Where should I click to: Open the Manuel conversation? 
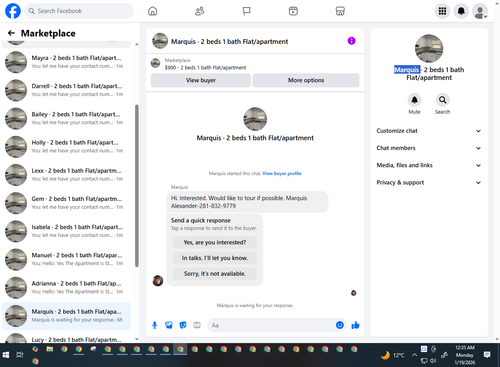click(66, 259)
